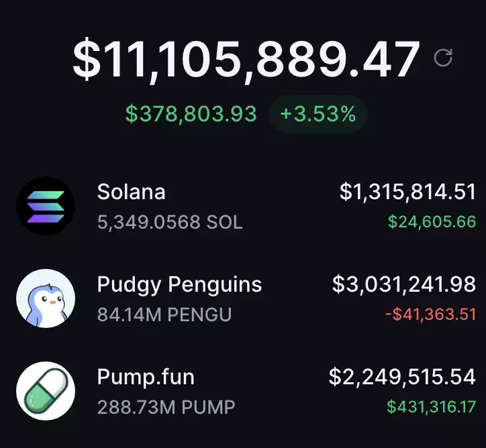
Task: Tap the dollar sign of total balance
Action: click(87, 60)
